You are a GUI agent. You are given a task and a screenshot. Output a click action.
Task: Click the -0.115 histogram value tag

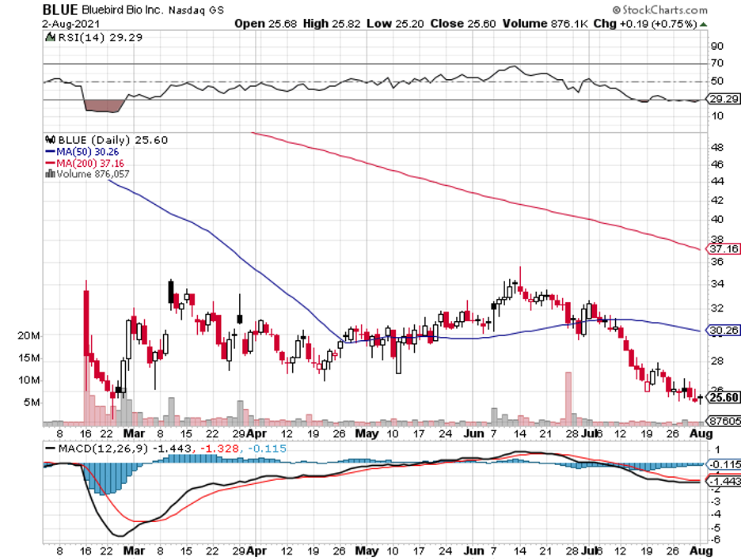click(724, 464)
